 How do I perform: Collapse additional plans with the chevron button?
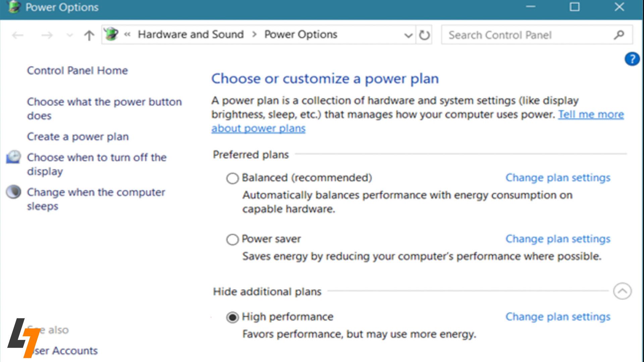[x=622, y=291]
